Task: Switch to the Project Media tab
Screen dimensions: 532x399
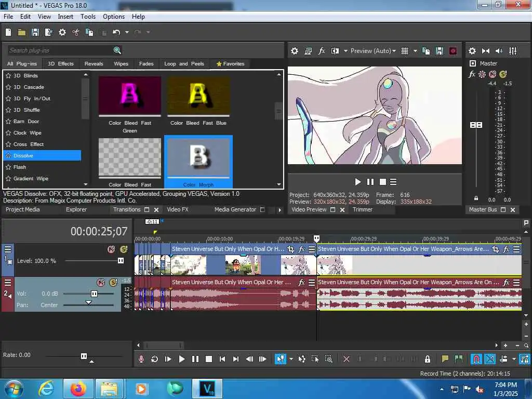Action: coord(23,209)
